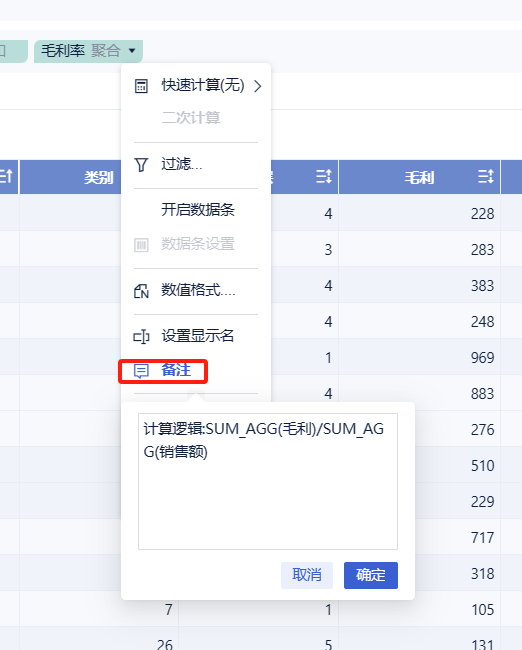
Task: Choose the 过滤... menu item
Action: click(196, 165)
